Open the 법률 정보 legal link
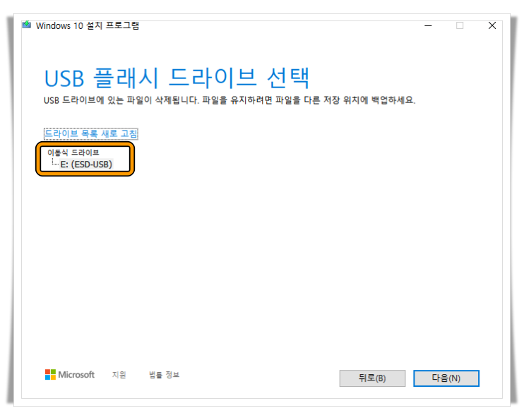 pyautogui.click(x=164, y=375)
